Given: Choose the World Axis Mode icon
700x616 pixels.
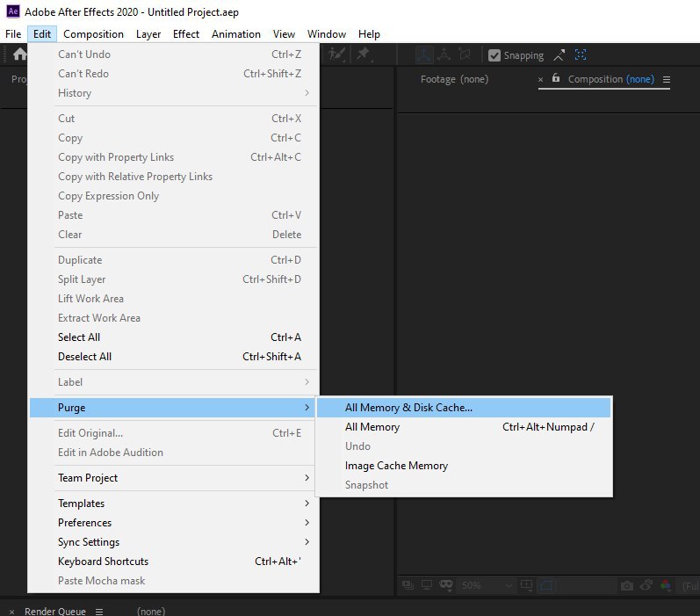Looking at the screenshot, I should [444, 54].
